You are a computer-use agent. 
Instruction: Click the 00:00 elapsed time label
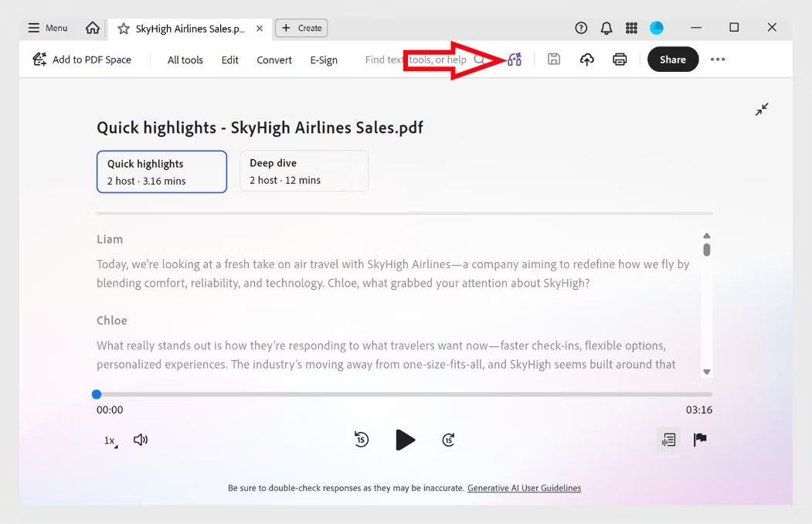(x=110, y=410)
